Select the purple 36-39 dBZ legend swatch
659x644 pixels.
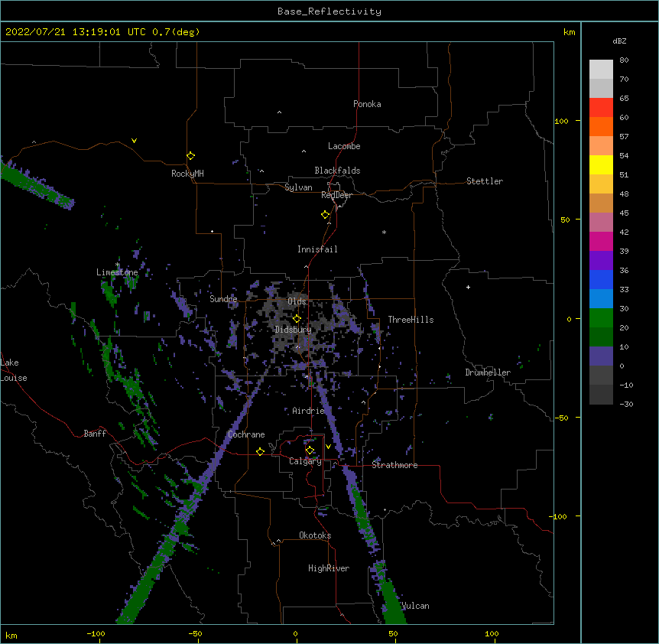pos(601,260)
